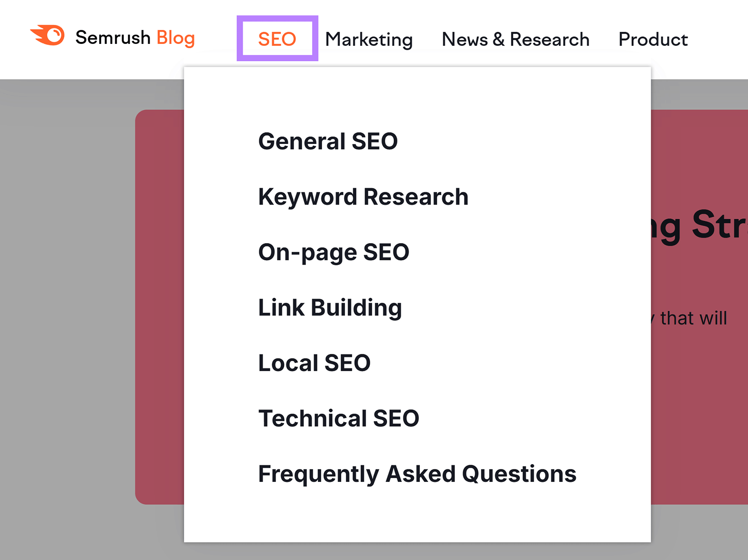The image size is (748, 560).
Task: Open the Local SEO category
Action: point(314,363)
